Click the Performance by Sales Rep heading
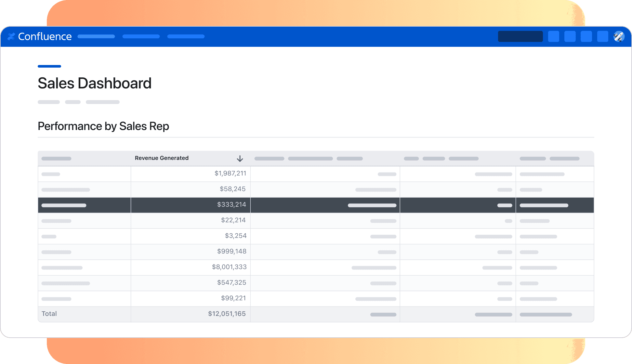Screen dimensions: 632x364 pos(103,126)
